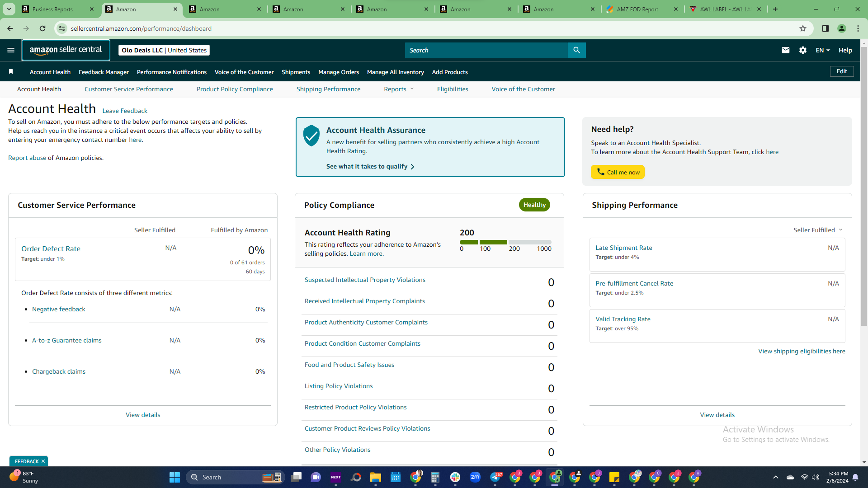Open Help in the header
Screen dimensions: 868x488
[845, 50]
